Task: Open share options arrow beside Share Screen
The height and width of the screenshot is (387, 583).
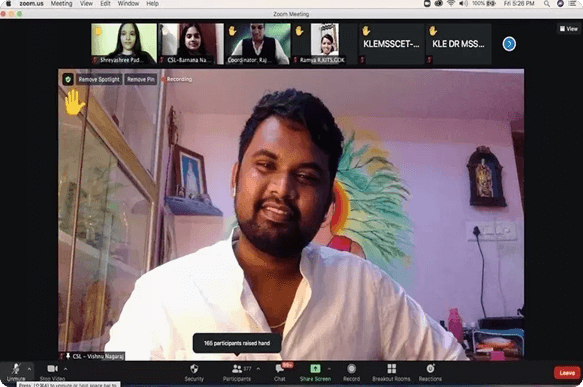Action: (x=329, y=369)
